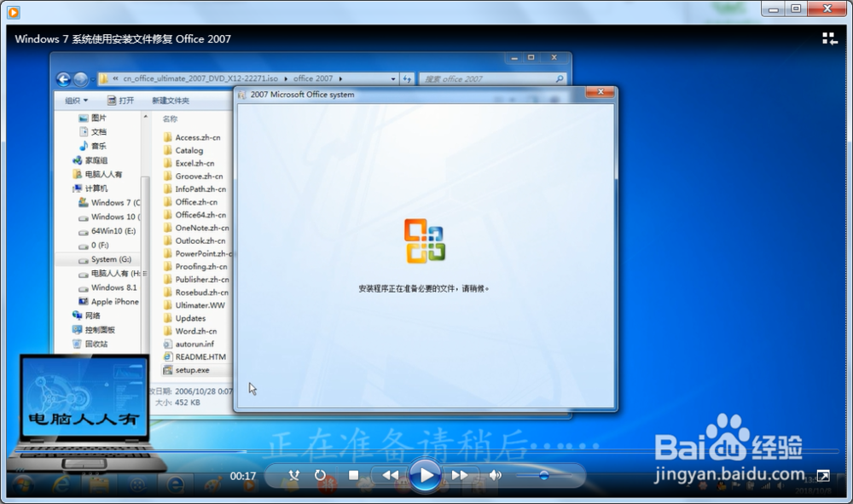
Task: Click the 打开 toolbar button
Action: [121, 101]
